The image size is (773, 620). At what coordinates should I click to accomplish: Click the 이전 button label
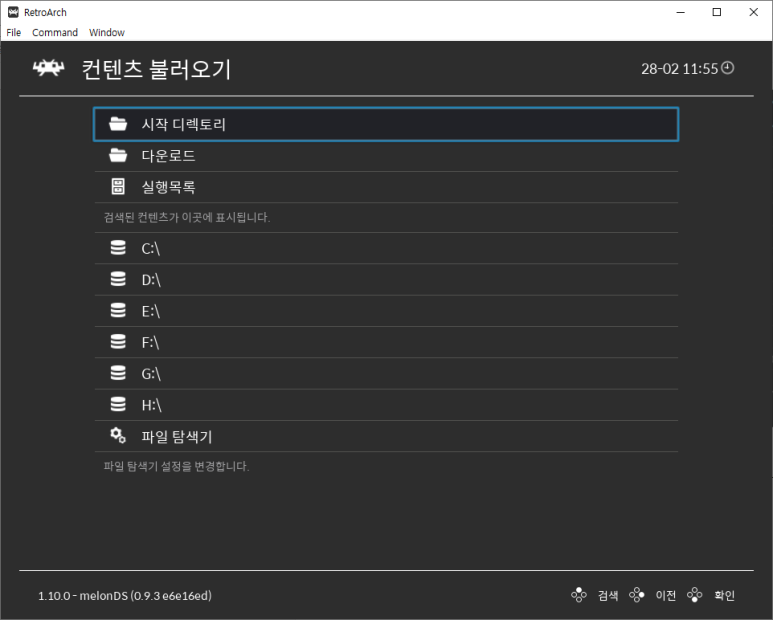tap(666, 595)
